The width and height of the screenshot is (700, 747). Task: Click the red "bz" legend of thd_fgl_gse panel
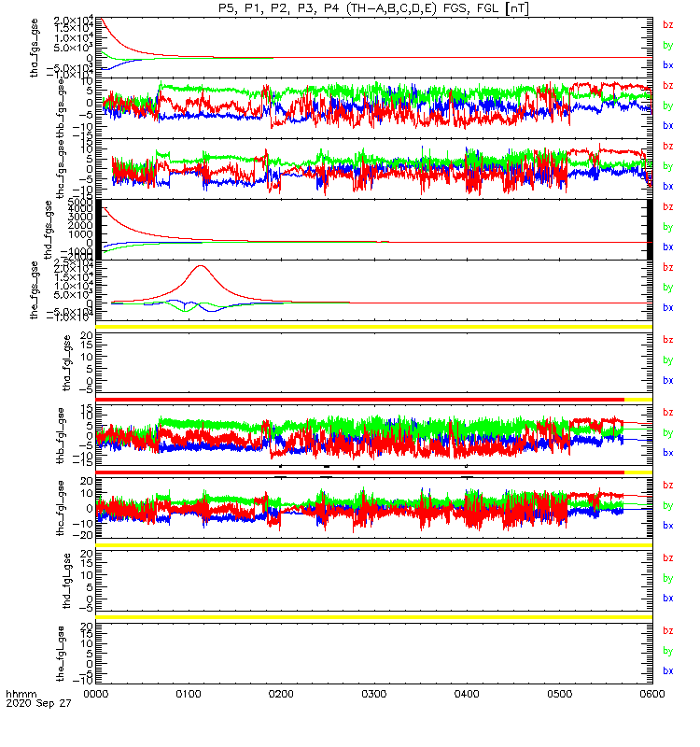coord(668,557)
